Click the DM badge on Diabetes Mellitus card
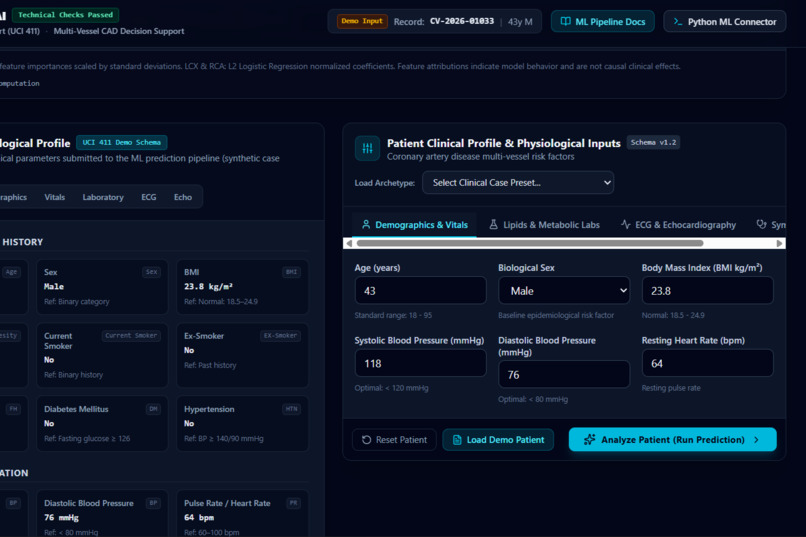806x537 pixels. pos(153,409)
